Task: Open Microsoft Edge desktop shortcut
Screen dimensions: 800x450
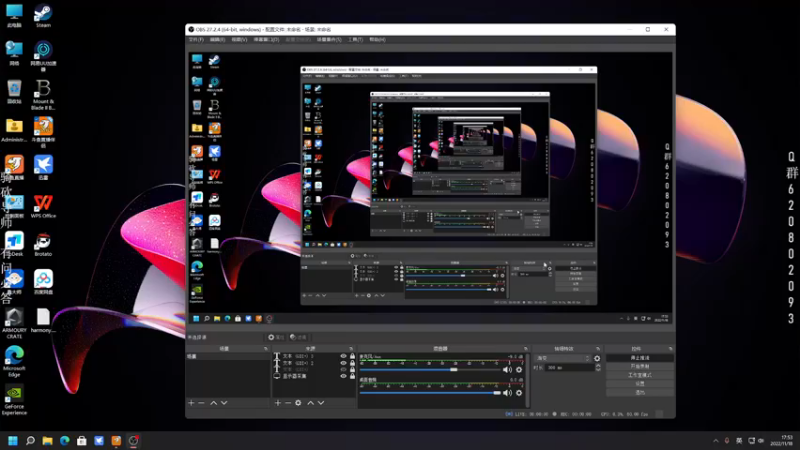Action: (14, 361)
